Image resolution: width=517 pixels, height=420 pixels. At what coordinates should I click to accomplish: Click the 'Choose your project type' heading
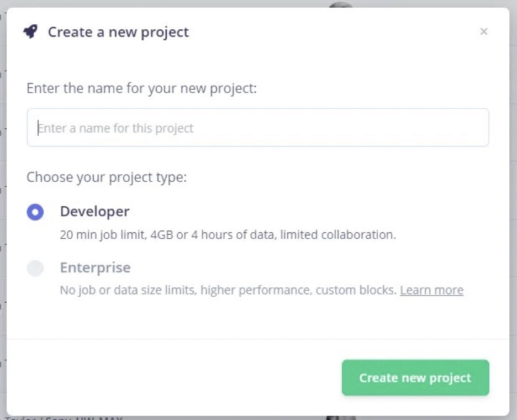click(x=107, y=177)
